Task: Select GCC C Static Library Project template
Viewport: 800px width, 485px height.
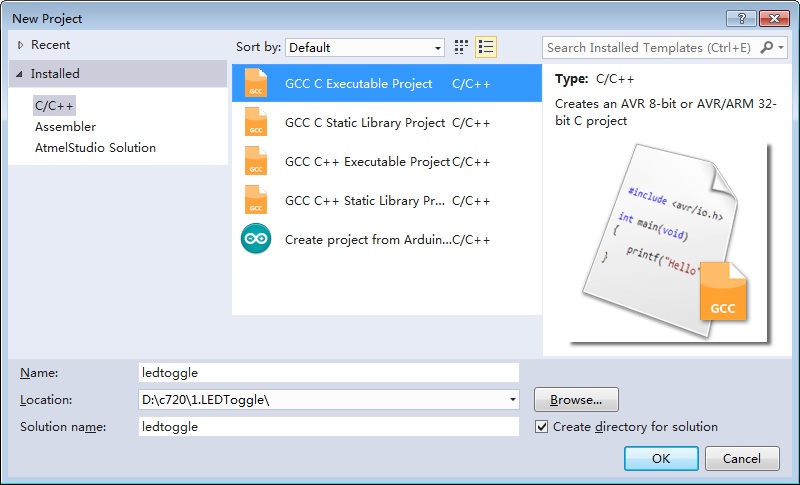Action: click(x=387, y=122)
